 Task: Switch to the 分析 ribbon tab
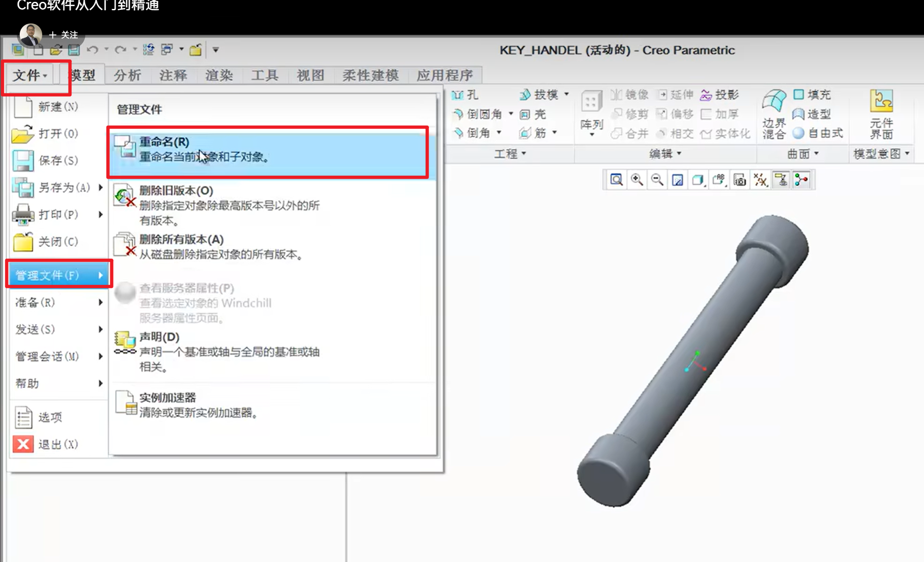click(x=127, y=75)
